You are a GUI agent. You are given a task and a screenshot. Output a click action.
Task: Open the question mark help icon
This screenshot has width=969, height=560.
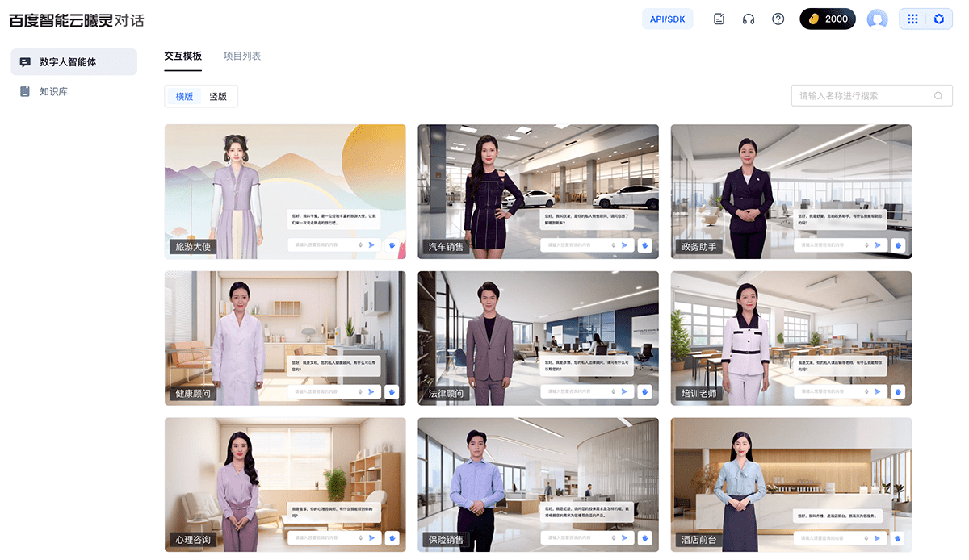778,19
